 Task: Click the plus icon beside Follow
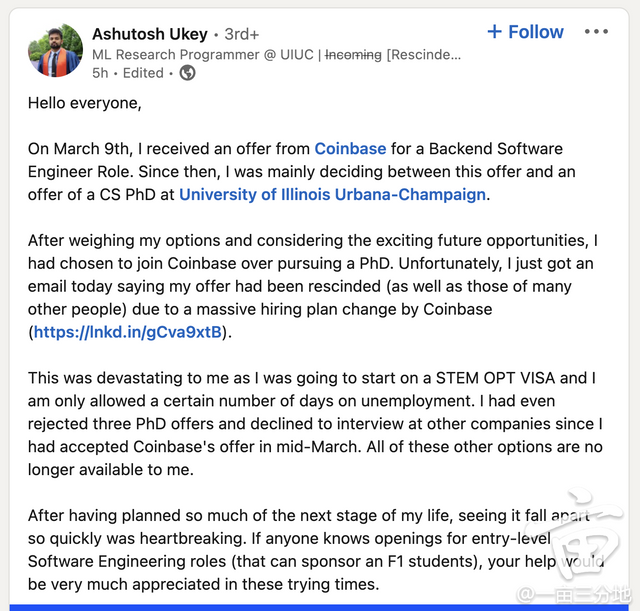click(x=494, y=32)
